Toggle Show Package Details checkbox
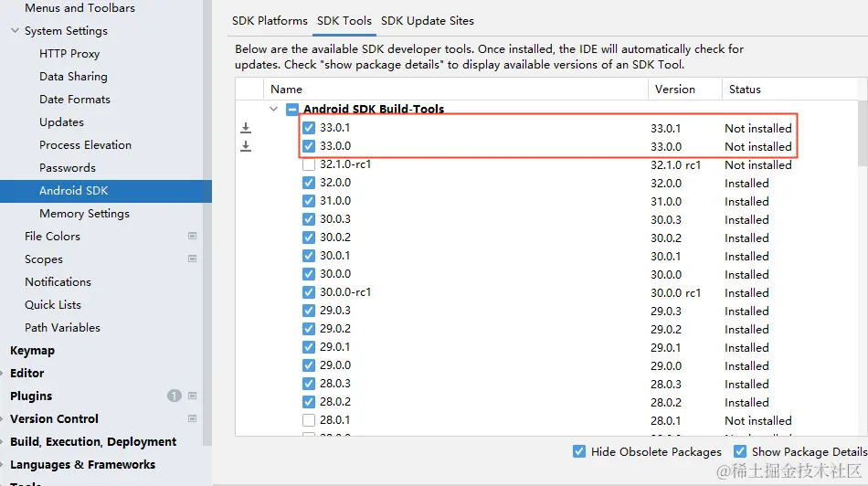This screenshot has height=486, width=868. [740, 451]
